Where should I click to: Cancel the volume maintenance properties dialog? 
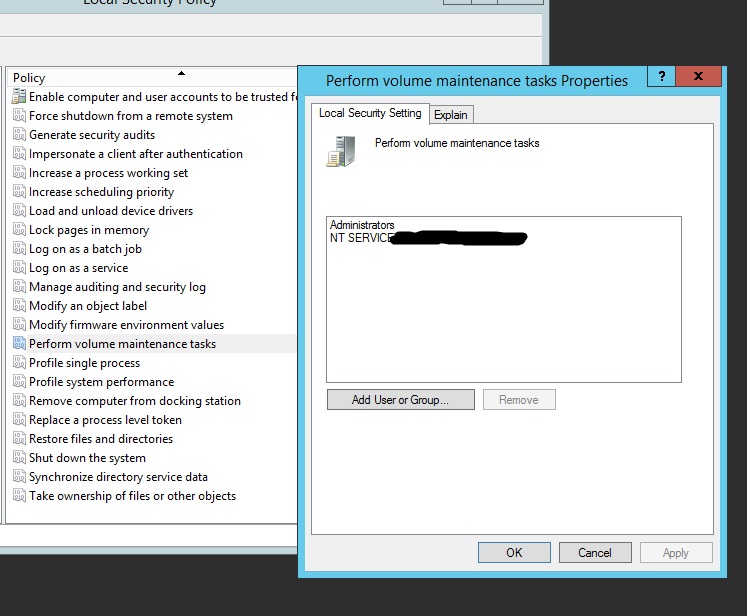coord(594,552)
